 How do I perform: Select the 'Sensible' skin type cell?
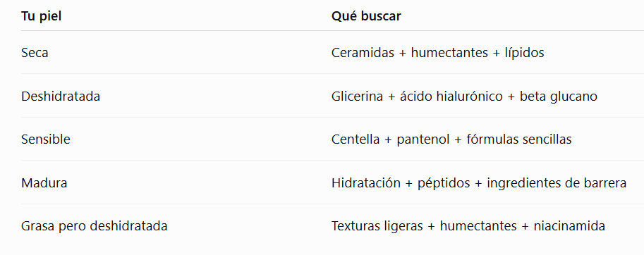point(46,139)
